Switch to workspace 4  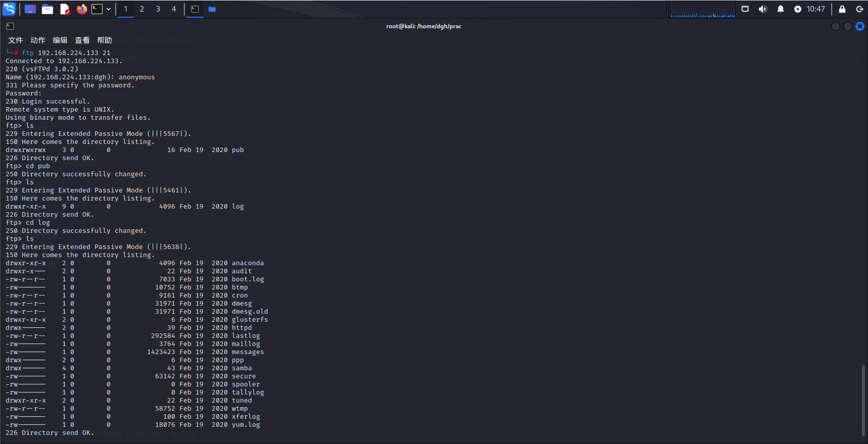tap(174, 9)
